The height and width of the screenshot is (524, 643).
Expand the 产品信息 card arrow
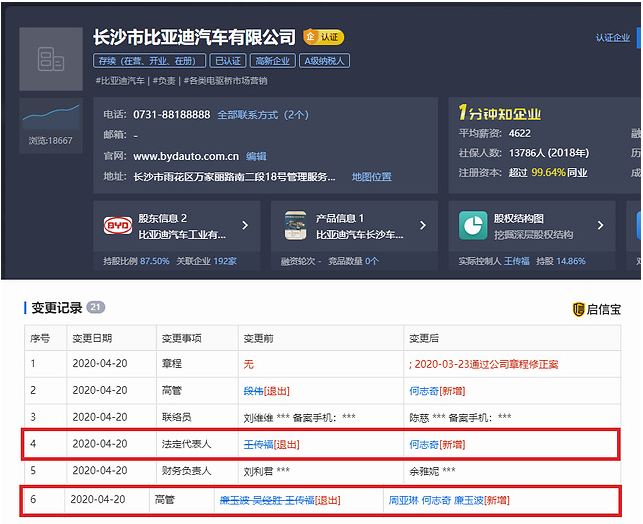tap(423, 225)
